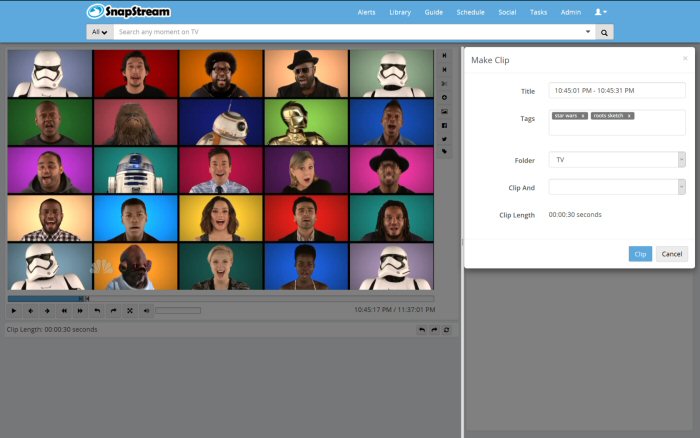
Task: Click the SnapStream logo
Action: [129, 12]
